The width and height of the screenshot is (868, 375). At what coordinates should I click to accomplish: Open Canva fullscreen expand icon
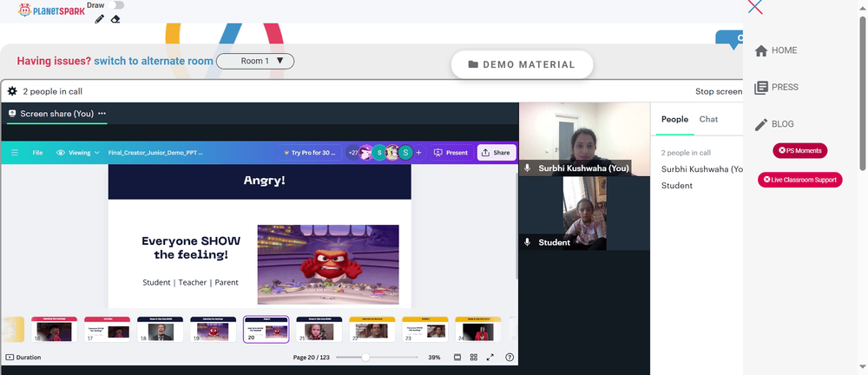pos(490,358)
